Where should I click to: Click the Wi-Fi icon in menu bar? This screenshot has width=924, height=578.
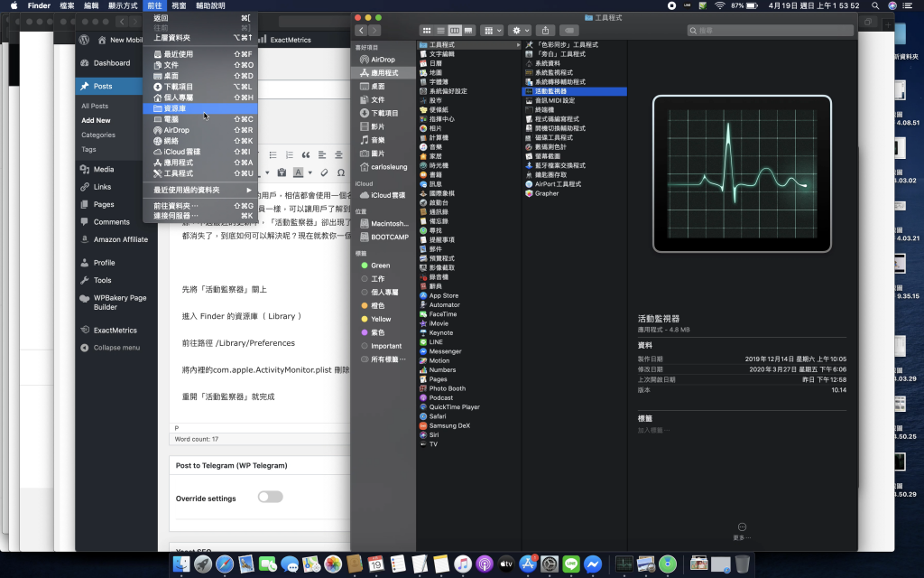coord(719,5)
